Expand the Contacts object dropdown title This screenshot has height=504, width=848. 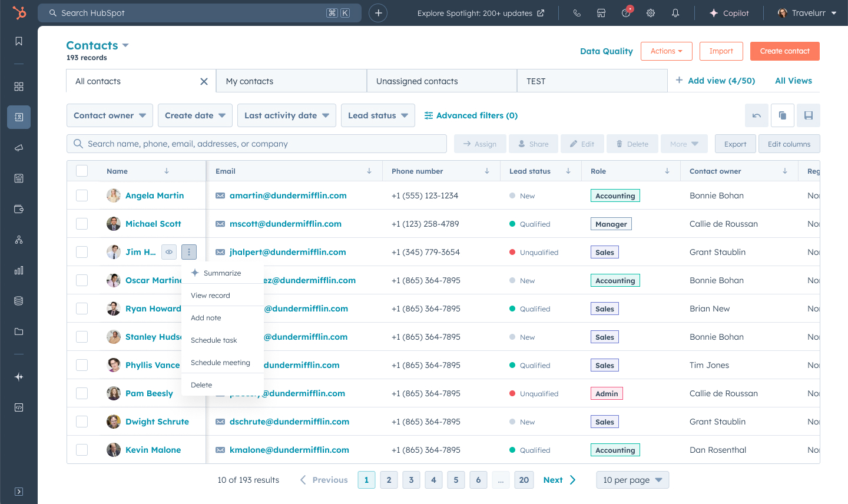97,45
